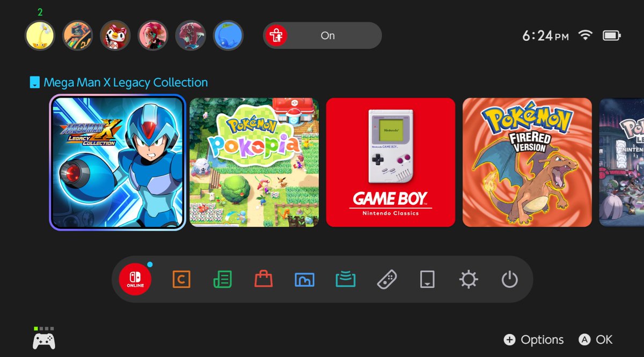
Task: Click the 6:24 PM clock
Action: 546,36
